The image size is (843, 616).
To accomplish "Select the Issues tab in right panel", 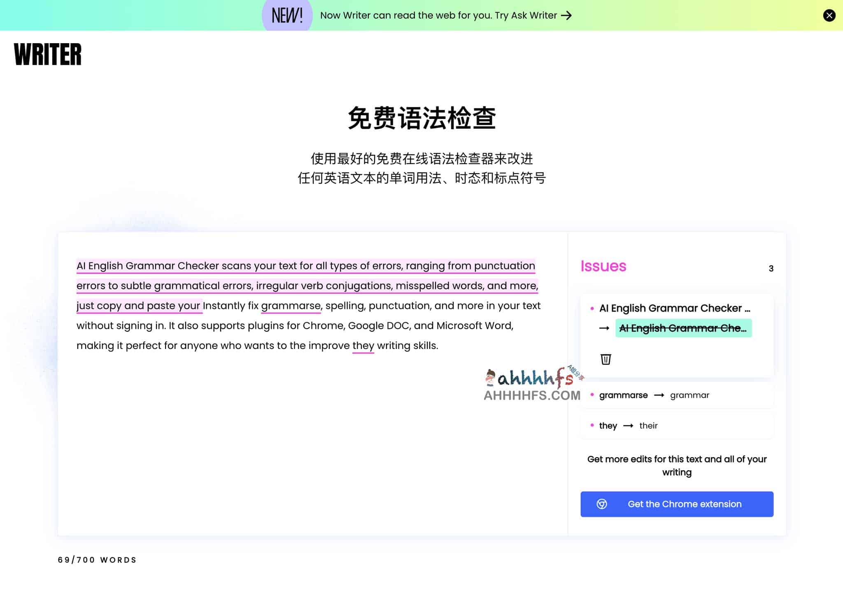I will click(x=603, y=266).
